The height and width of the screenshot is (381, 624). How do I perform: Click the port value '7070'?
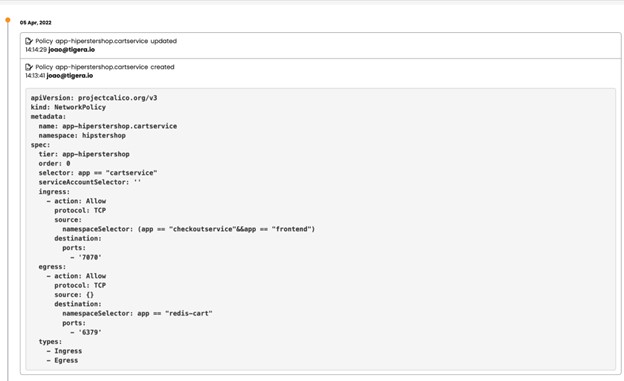tap(90, 258)
